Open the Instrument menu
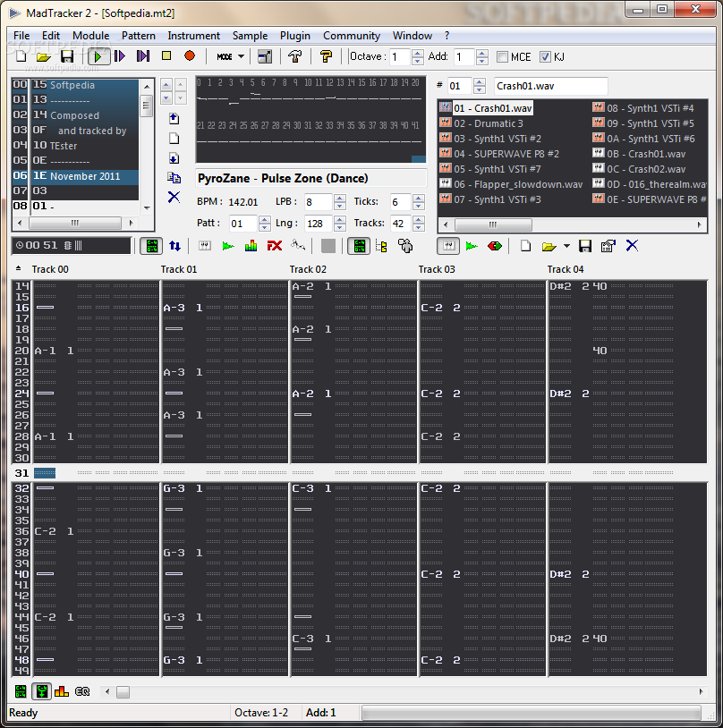723x728 pixels. (x=194, y=36)
